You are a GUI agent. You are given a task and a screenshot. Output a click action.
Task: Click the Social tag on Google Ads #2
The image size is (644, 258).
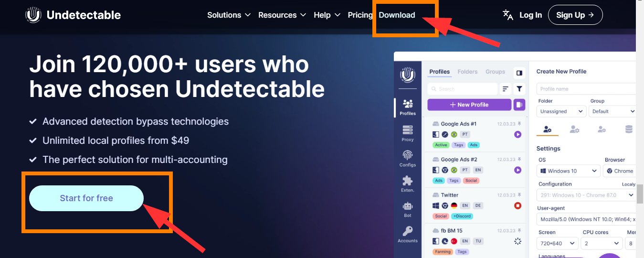(471, 181)
